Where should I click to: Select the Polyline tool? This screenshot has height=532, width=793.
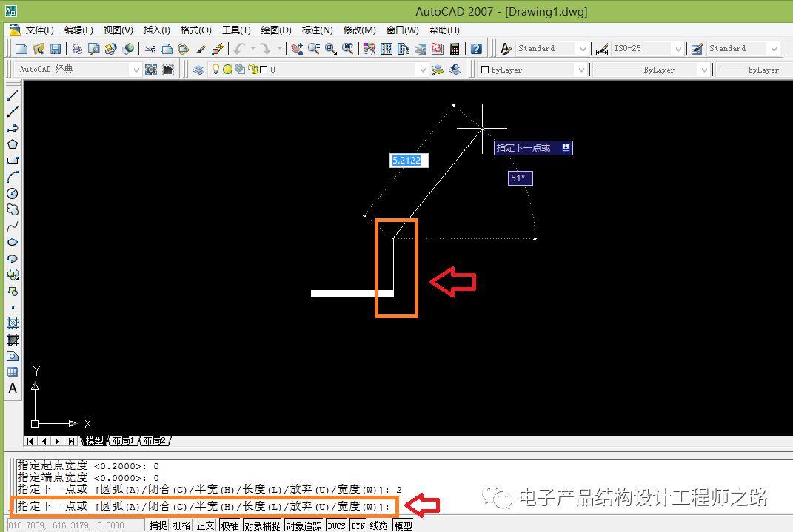(13, 128)
